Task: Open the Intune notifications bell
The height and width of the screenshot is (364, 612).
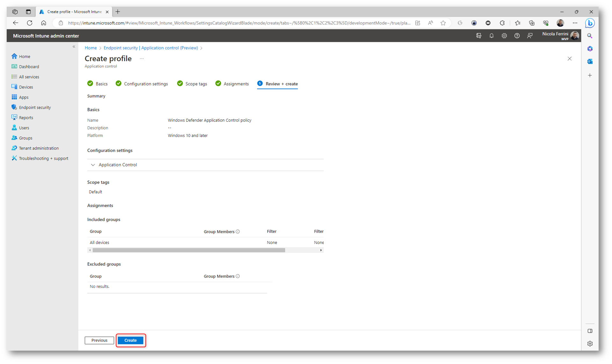Action: click(x=491, y=36)
